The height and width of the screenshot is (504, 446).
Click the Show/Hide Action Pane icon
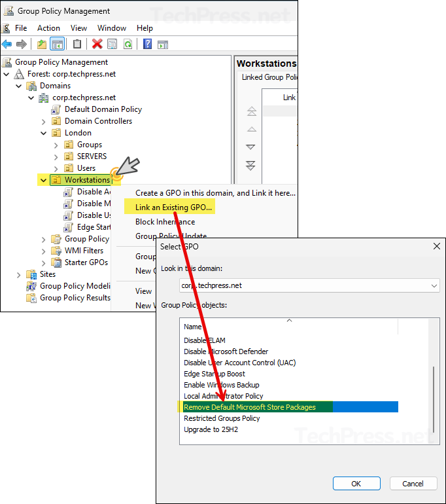pyautogui.click(x=163, y=45)
